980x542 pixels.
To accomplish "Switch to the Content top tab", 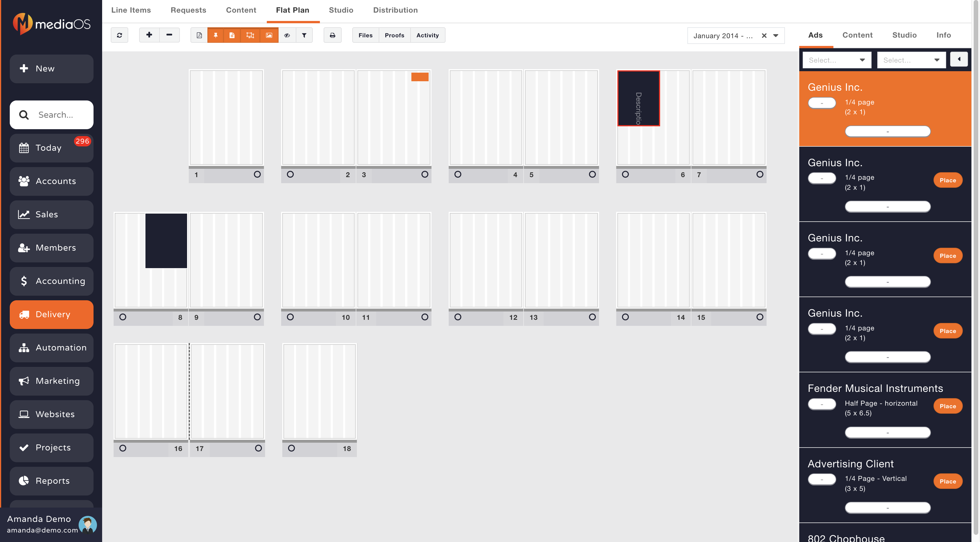I will tap(241, 10).
